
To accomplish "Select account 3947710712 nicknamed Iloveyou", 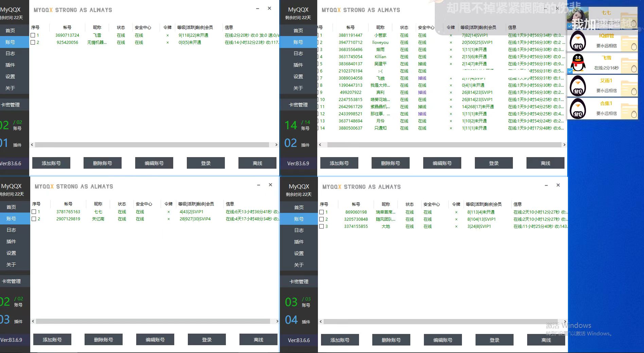I will [x=441, y=43].
